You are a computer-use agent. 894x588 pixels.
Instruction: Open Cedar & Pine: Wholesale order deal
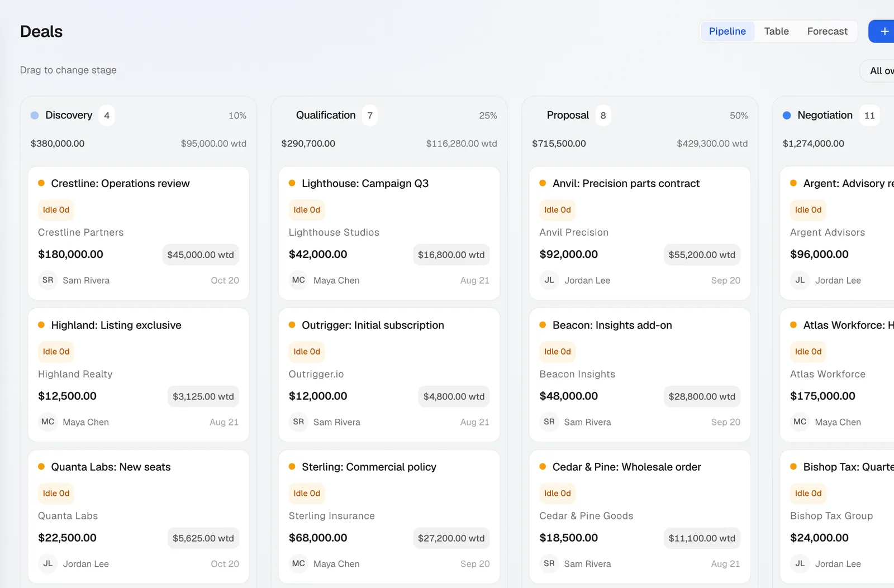(x=626, y=467)
